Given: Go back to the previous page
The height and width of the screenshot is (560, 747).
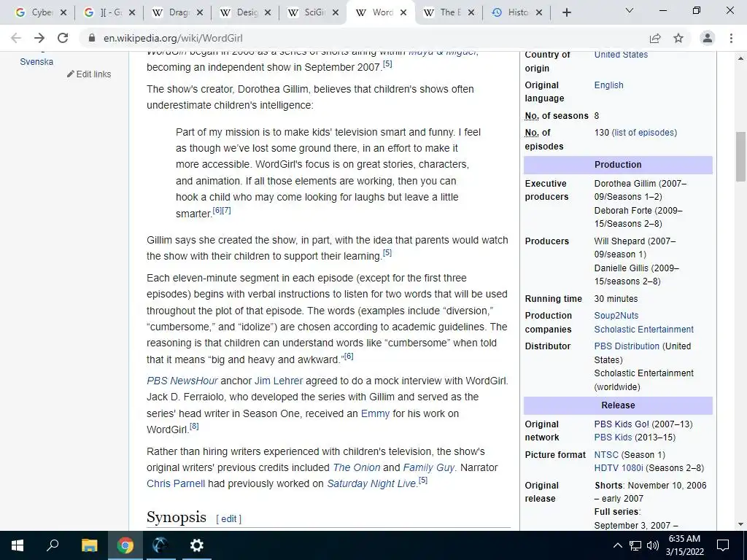Looking at the screenshot, I should pos(16,38).
